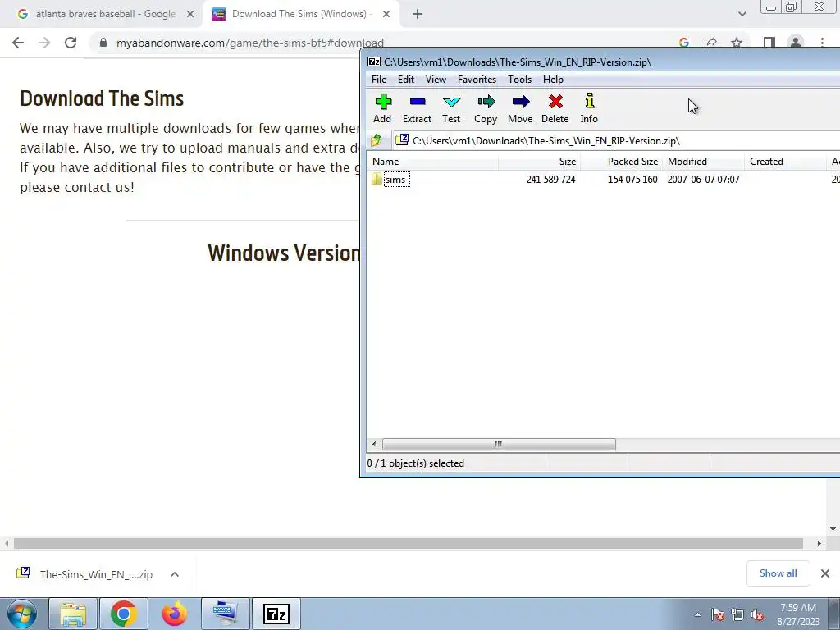Viewport: 840px width, 630px height.
Task: Sort by the Created column header
Action: coord(785,162)
